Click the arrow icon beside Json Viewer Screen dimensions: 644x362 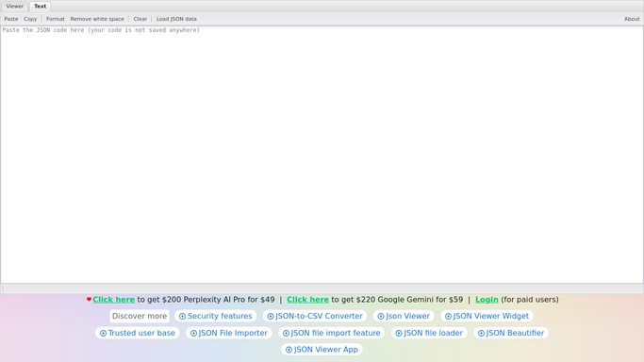click(x=381, y=317)
